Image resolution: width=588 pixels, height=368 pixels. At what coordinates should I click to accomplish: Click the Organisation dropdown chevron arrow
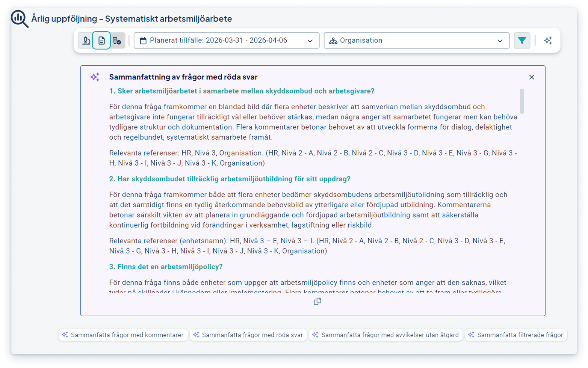pyautogui.click(x=500, y=41)
